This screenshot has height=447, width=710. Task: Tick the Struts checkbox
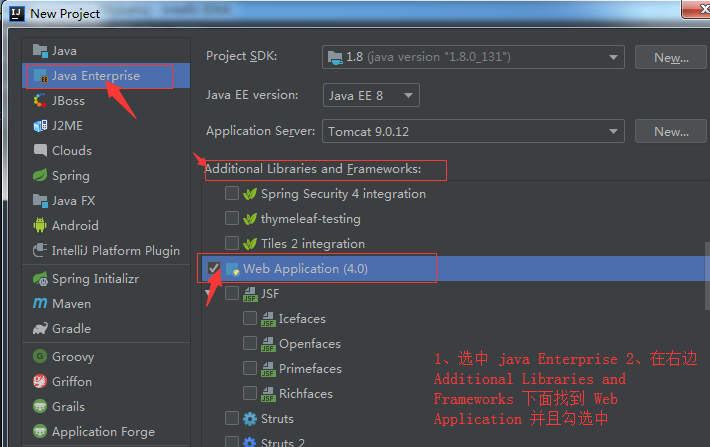point(232,418)
